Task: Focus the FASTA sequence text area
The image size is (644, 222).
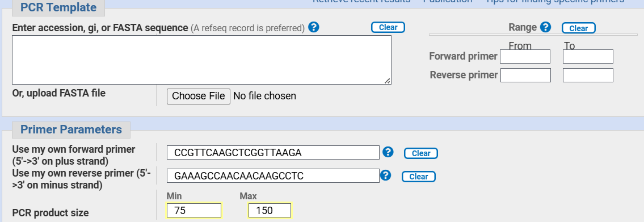Action: pyautogui.click(x=201, y=60)
